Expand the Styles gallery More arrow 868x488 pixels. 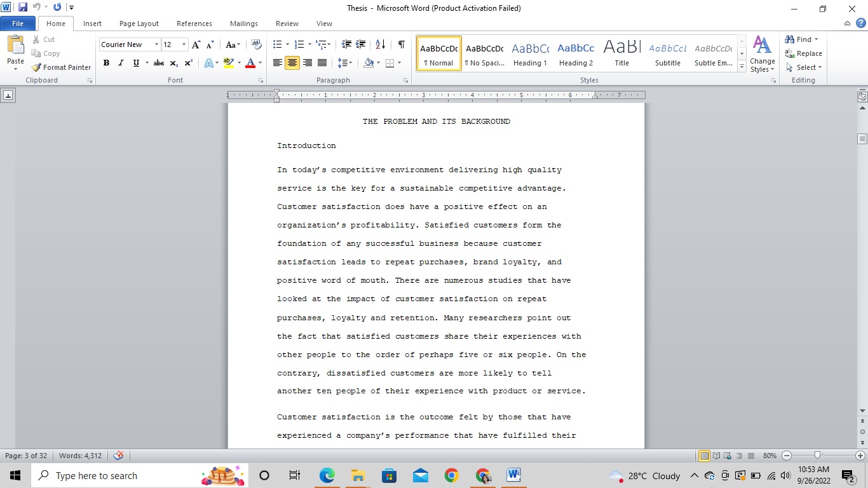[742, 67]
